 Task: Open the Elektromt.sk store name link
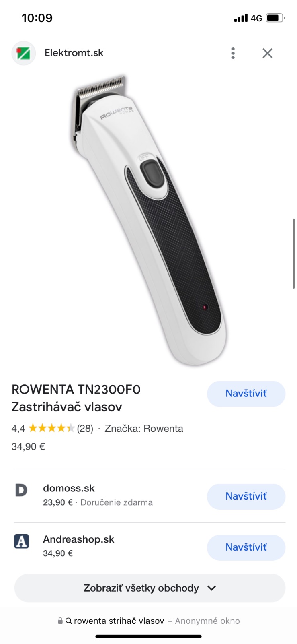(x=74, y=53)
